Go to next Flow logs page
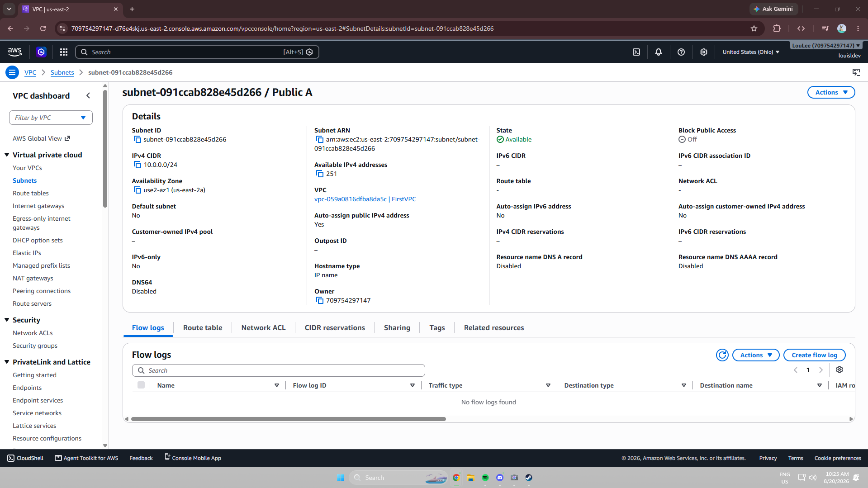This screenshot has height=488, width=868. (821, 370)
